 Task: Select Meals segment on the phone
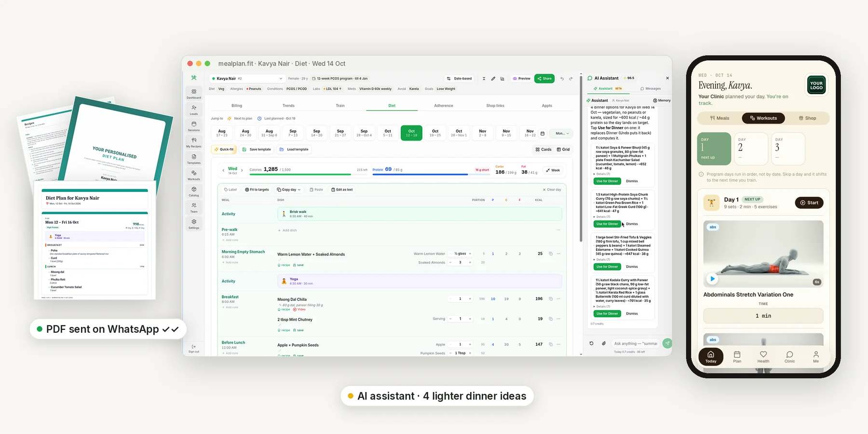coord(719,118)
